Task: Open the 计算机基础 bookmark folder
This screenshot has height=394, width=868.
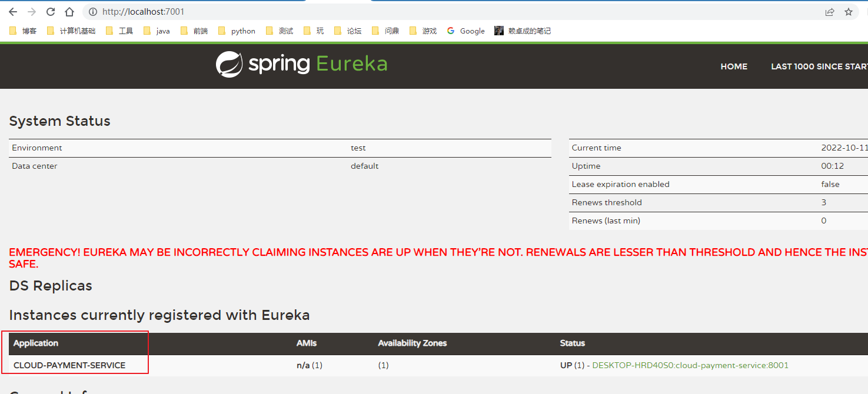Action: 71,31
